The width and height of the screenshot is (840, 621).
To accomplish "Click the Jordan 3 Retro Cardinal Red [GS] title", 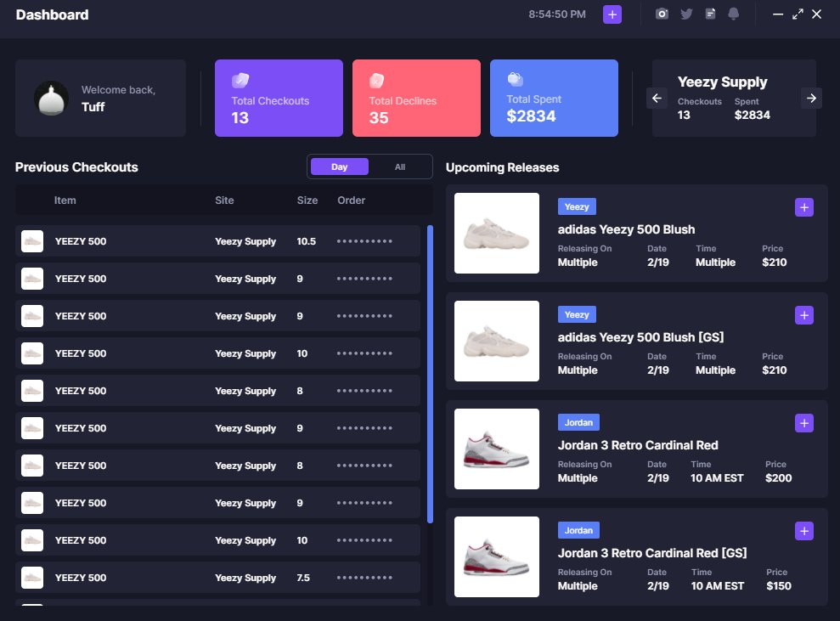I will [652, 553].
